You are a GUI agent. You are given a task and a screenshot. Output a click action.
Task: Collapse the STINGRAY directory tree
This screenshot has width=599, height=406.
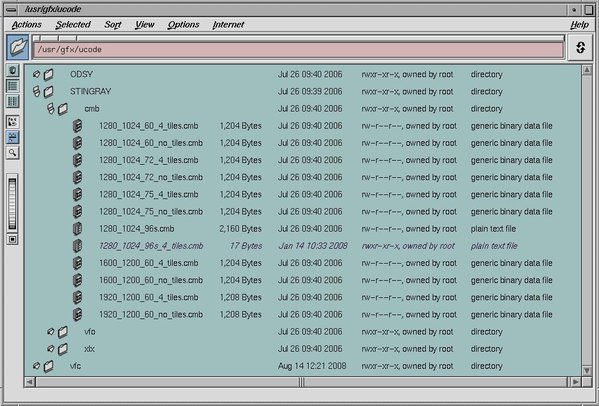[x=37, y=91]
